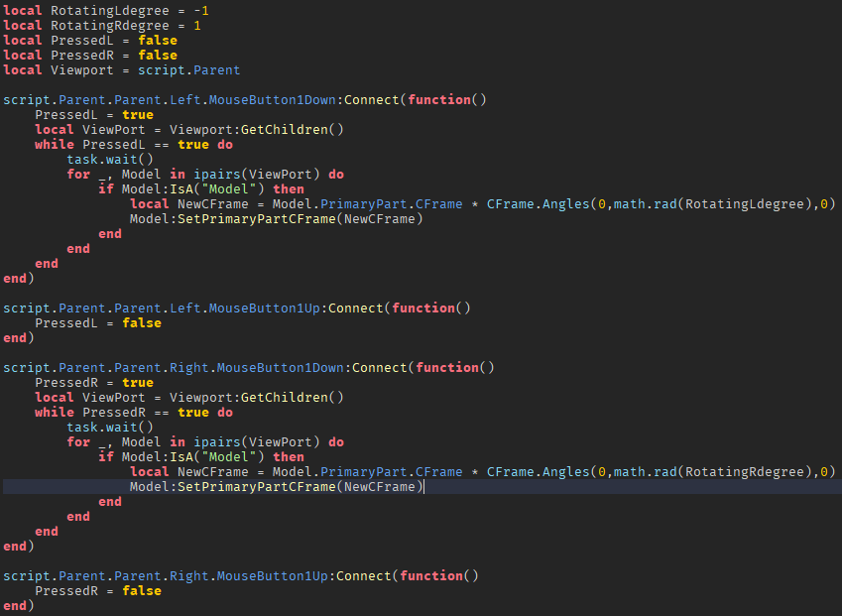Click 'PressedR = false' on the last handler
Viewport: 842px width, 616px height.
[x=98, y=591]
